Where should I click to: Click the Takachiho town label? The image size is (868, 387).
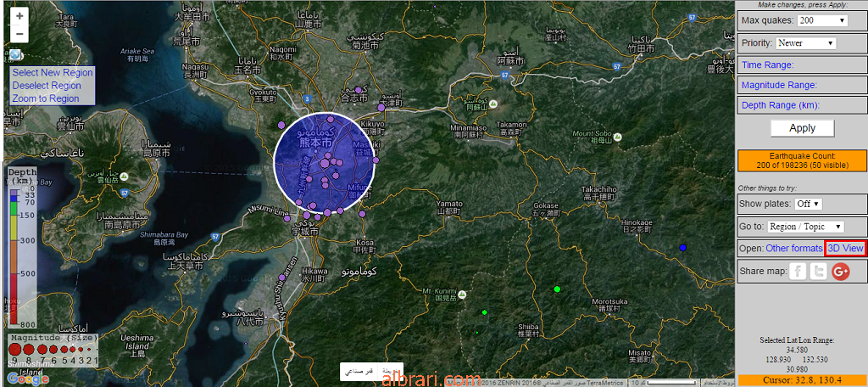click(598, 193)
